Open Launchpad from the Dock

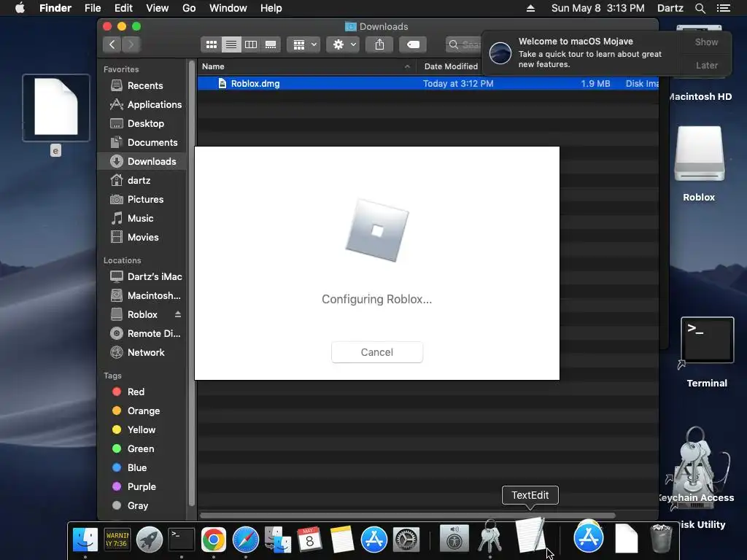click(150, 540)
